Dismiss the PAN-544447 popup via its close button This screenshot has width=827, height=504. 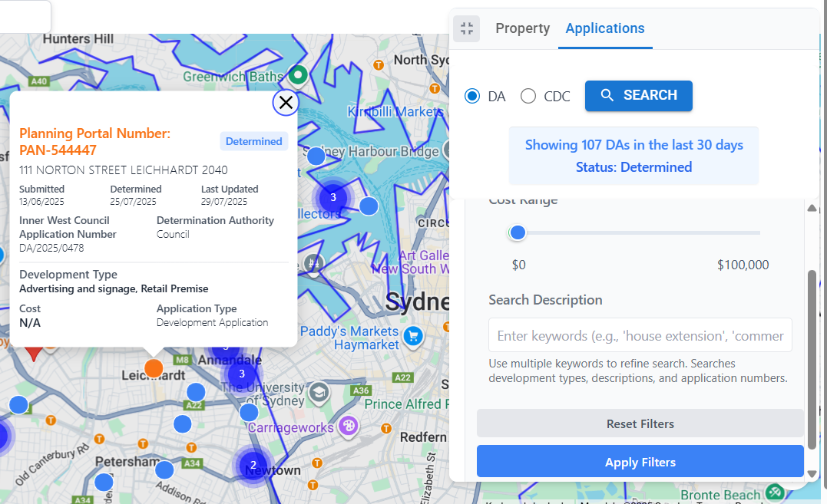286,102
